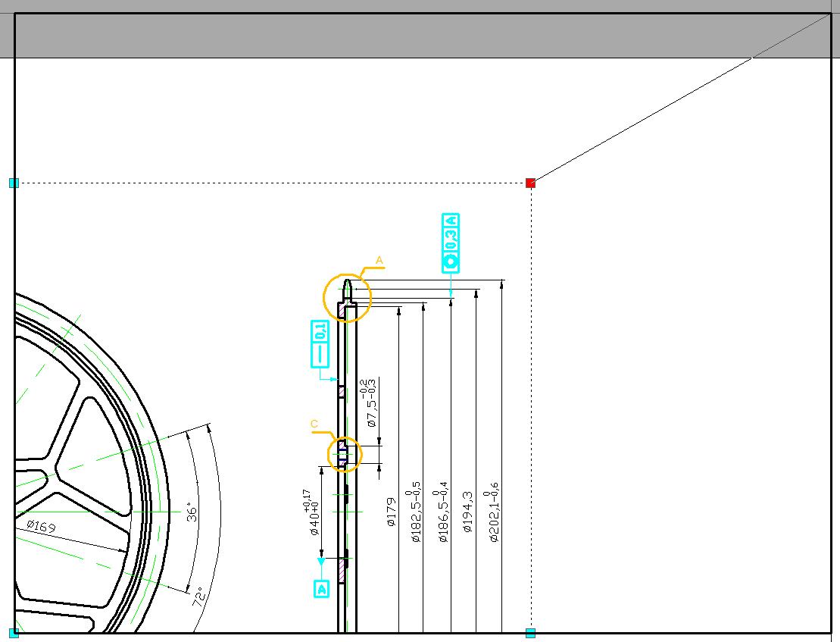Screen dimensions: 840x642
Task: Pick cyan grip at bottom-left corner of frame
Action: pyautogui.click(x=14, y=634)
